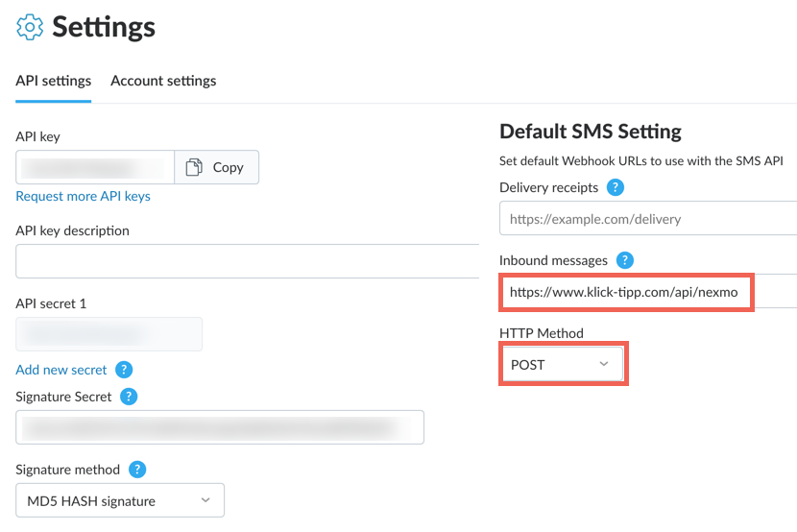Image resolution: width=797 pixels, height=532 pixels.
Task: Click the blurred API secret 1 field
Action: point(109,334)
